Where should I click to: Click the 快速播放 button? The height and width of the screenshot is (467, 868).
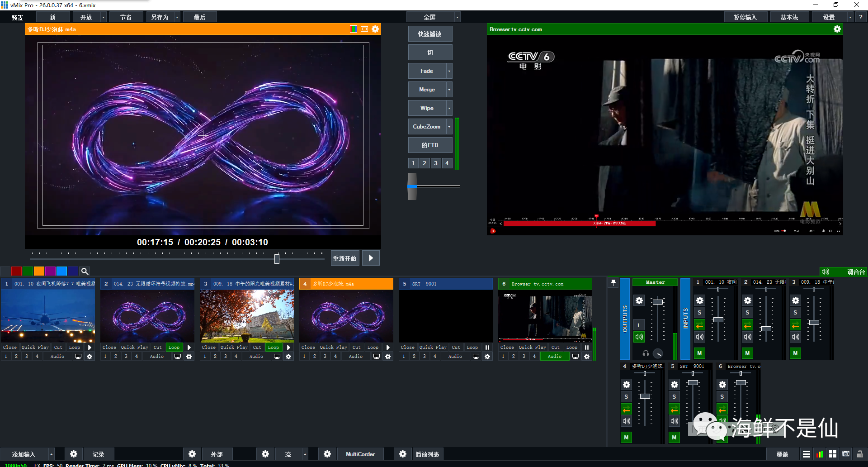click(429, 34)
